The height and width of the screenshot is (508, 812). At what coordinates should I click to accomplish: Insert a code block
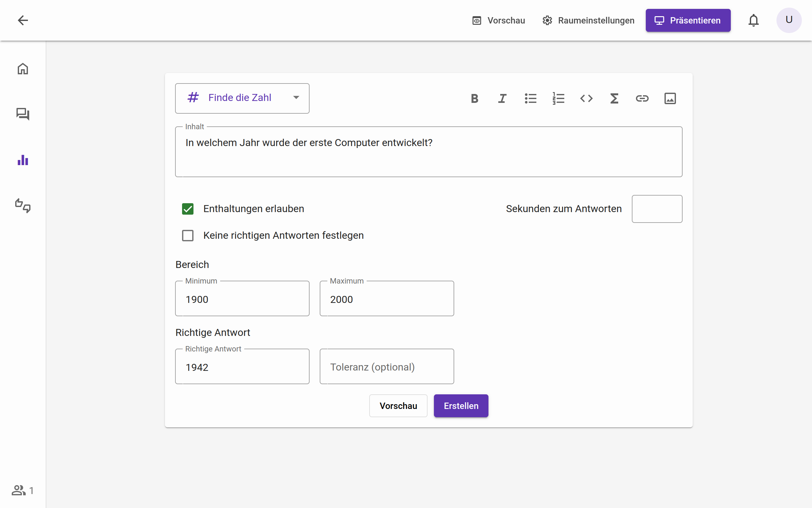(x=586, y=98)
